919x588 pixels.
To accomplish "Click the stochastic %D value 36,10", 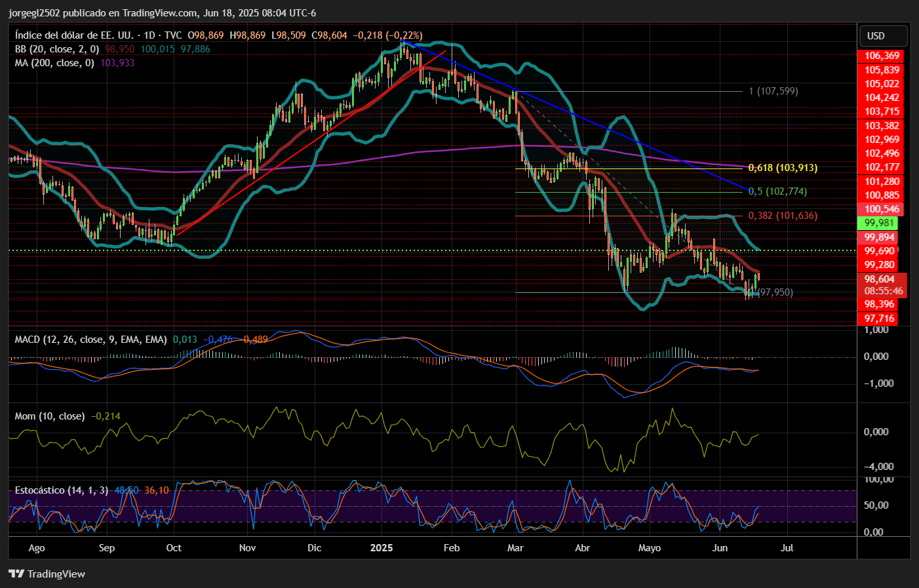I will (x=157, y=490).
